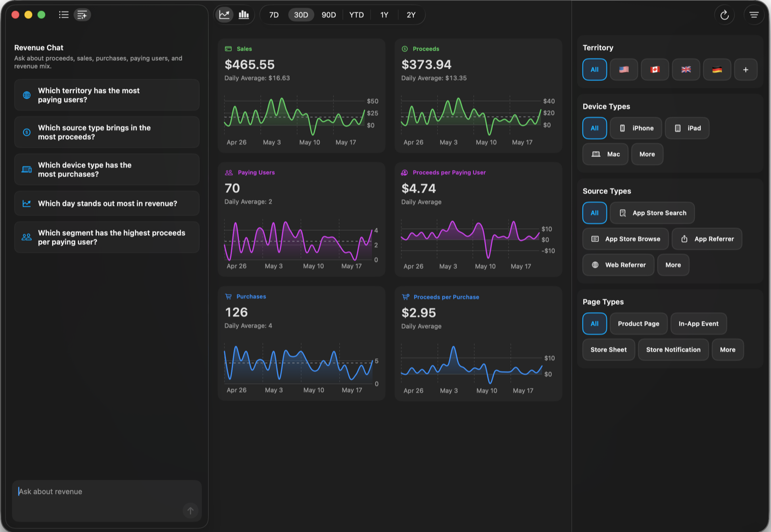Filter by App Store Search source
The height and width of the screenshot is (532, 771).
pyautogui.click(x=652, y=213)
